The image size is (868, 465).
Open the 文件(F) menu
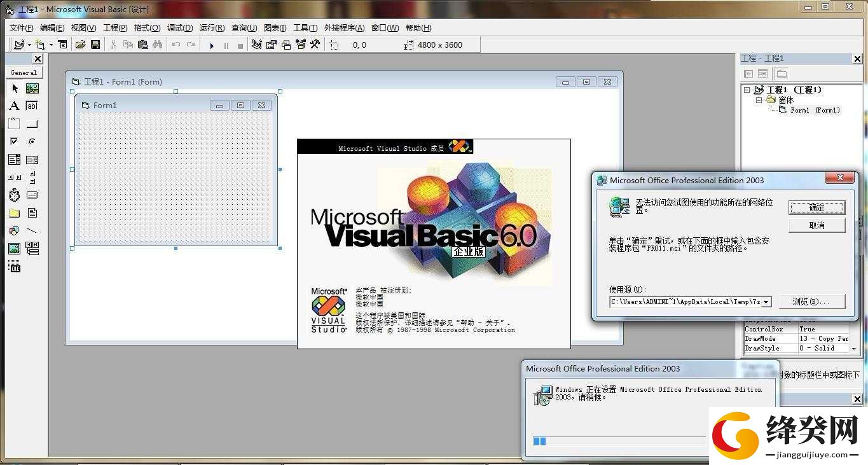click(x=22, y=28)
